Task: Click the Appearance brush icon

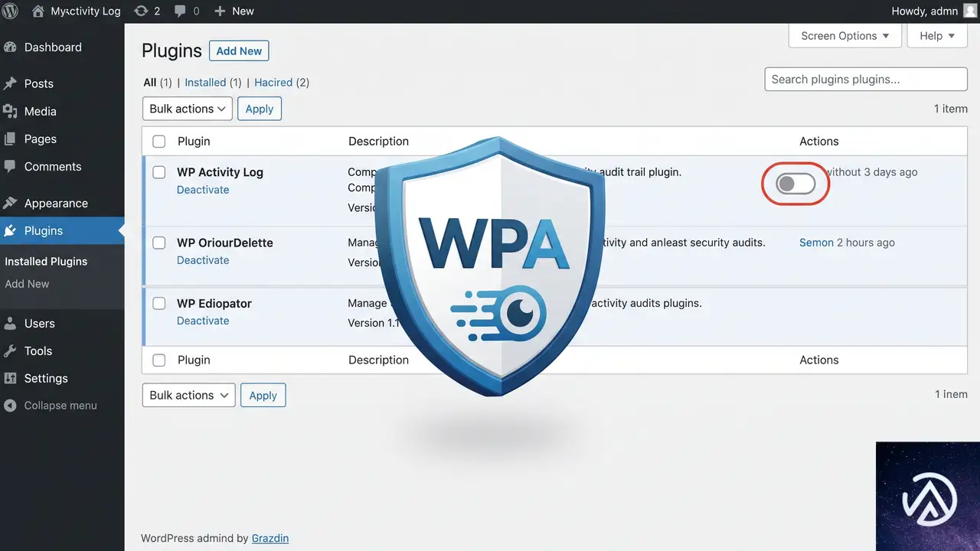Action: [x=10, y=203]
